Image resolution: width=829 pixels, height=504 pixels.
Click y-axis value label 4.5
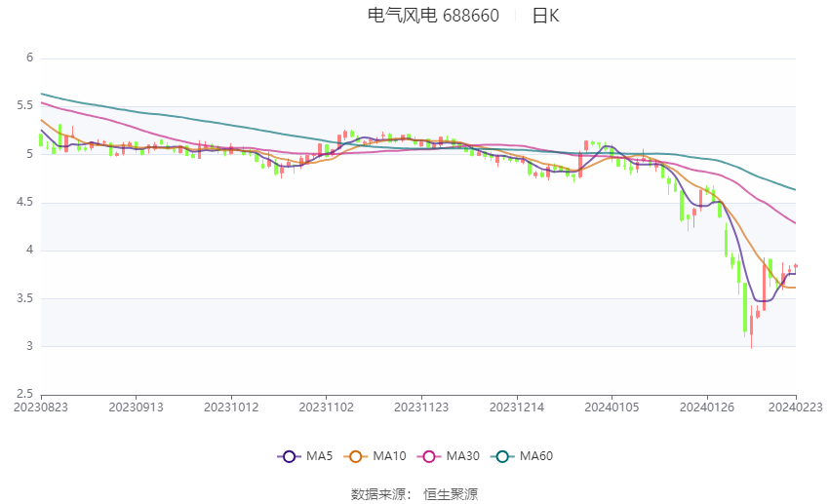tap(24, 203)
